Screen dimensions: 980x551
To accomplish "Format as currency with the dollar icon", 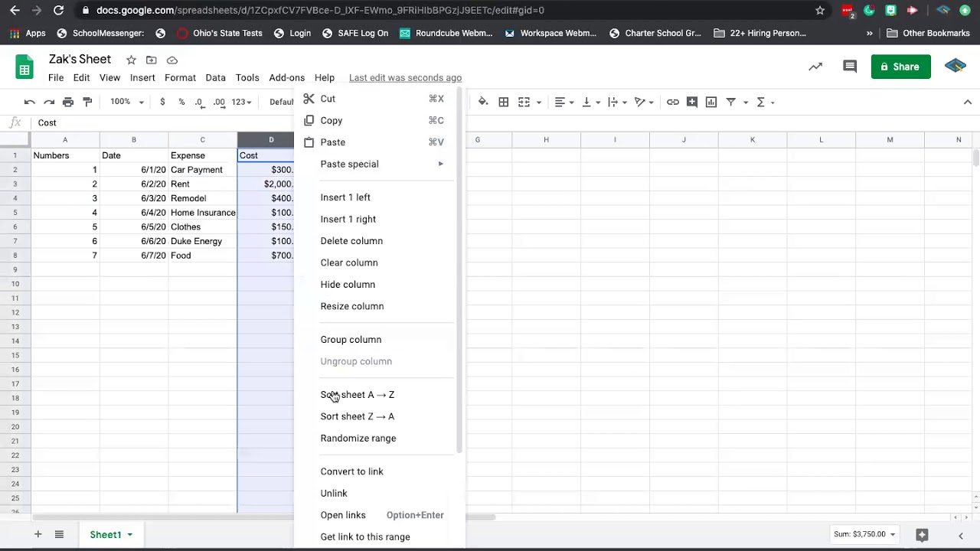I will [162, 102].
